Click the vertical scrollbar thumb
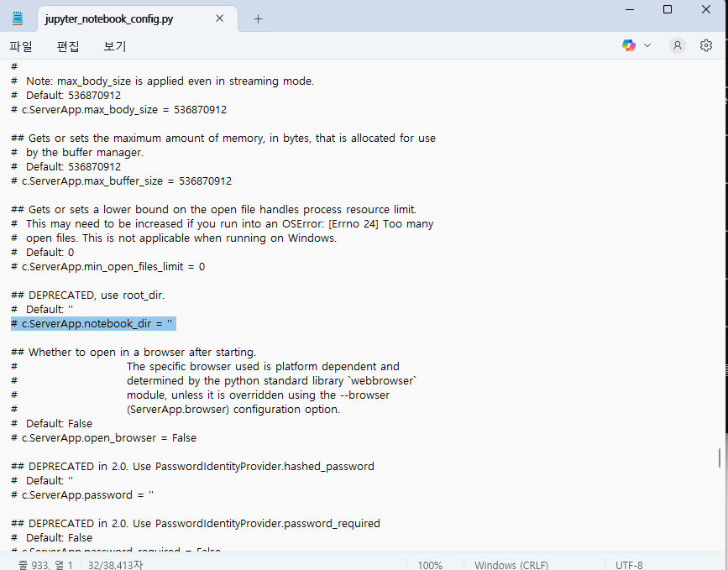The height and width of the screenshot is (570, 728). point(719,458)
